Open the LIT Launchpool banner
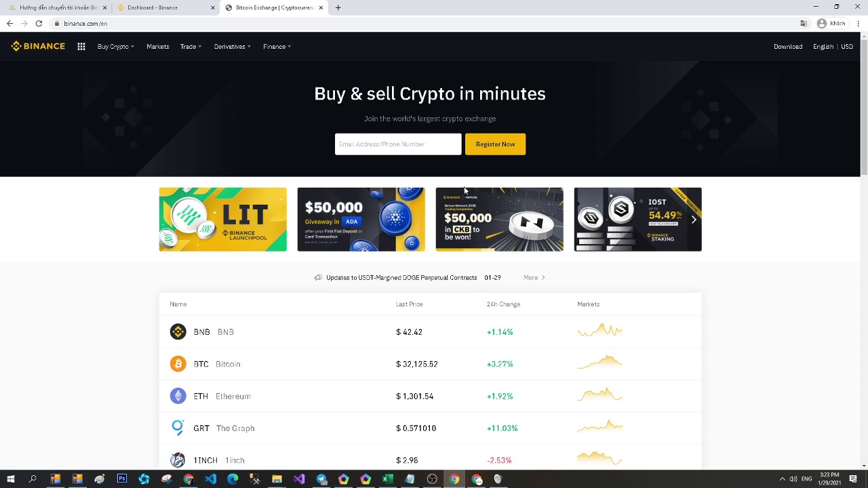This screenshot has width=868, height=488. (223, 220)
